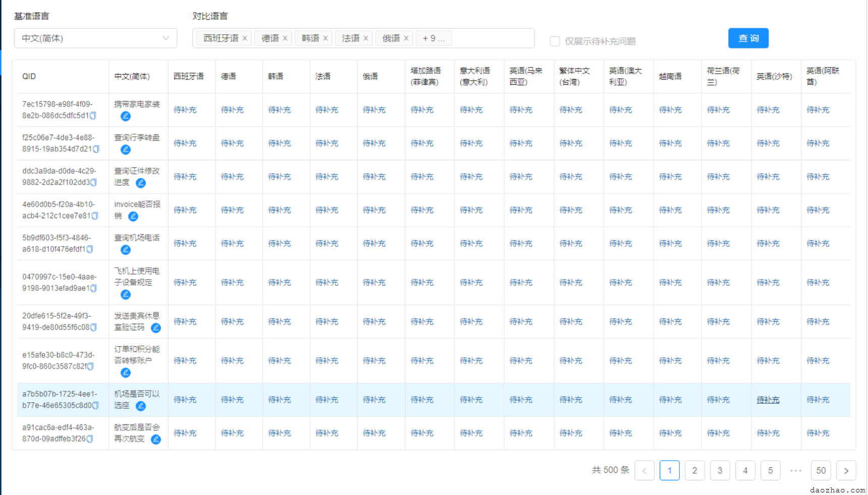
Task: Go to next page arrow
Action: [846, 470]
